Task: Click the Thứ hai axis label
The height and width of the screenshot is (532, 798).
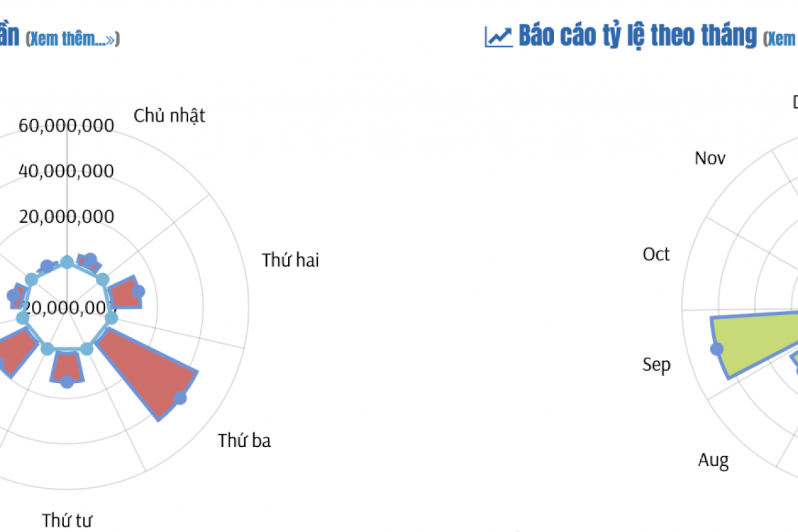Action: coord(291,260)
